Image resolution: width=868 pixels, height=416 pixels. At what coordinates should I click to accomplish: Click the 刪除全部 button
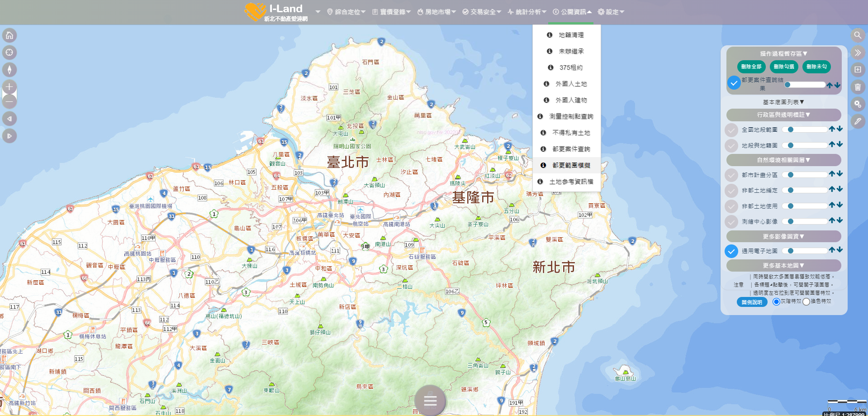point(751,67)
